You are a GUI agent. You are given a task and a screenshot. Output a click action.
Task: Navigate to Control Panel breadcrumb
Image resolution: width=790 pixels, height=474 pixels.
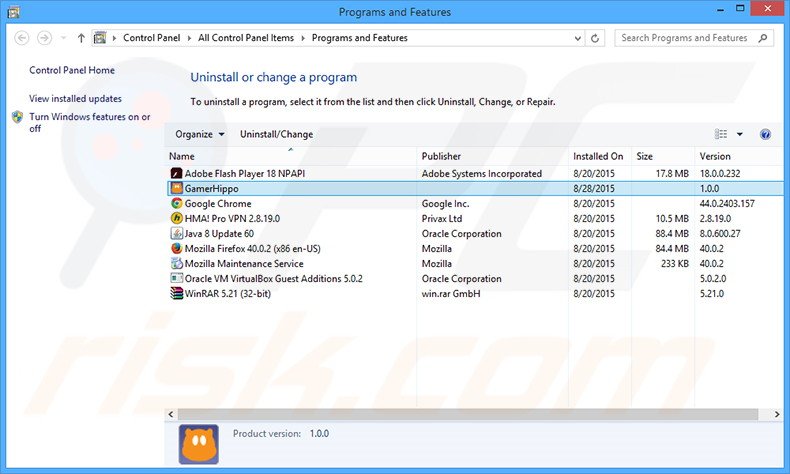coord(152,38)
